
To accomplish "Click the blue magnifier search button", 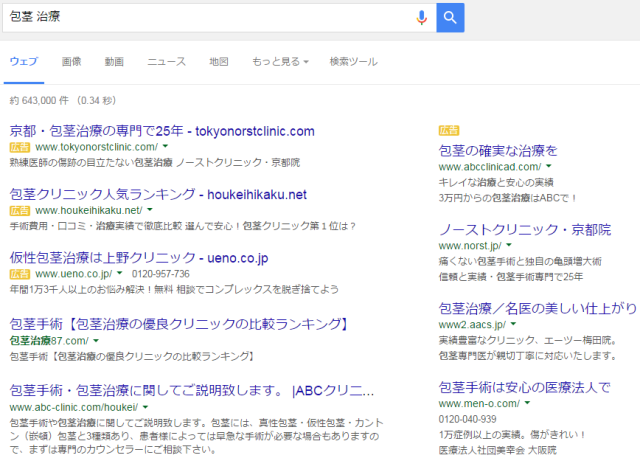I will coord(450,18).
